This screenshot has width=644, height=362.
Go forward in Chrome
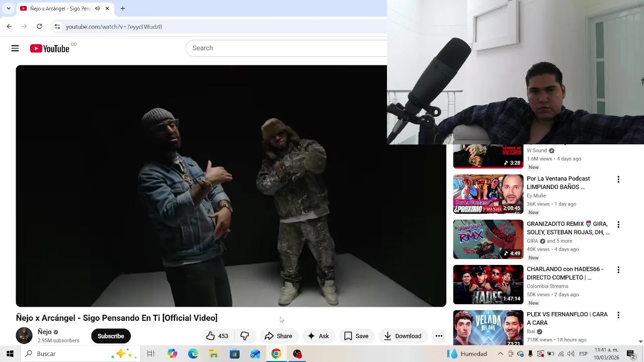[x=24, y=26]
